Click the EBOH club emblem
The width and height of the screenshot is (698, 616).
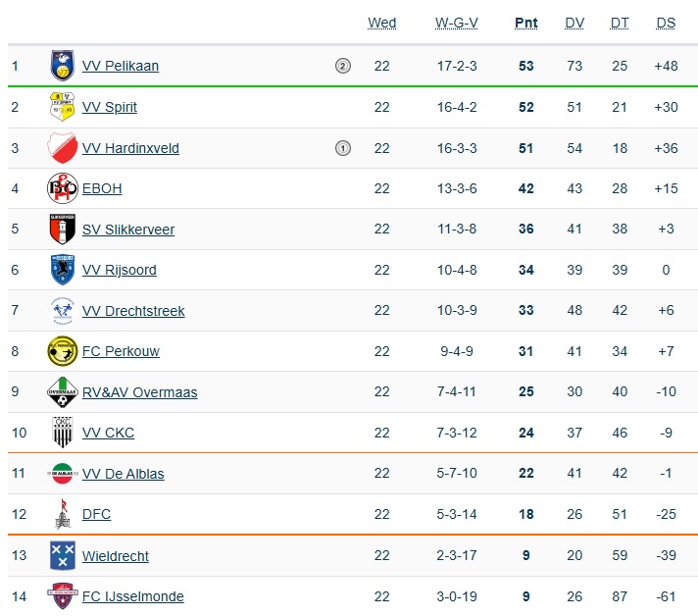(x=63, y=188)
